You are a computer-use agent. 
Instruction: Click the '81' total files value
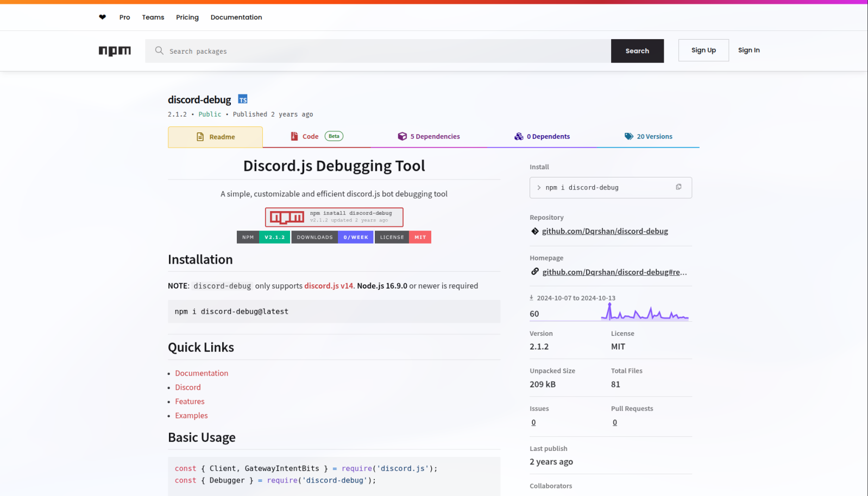click(x=615, y=384)
